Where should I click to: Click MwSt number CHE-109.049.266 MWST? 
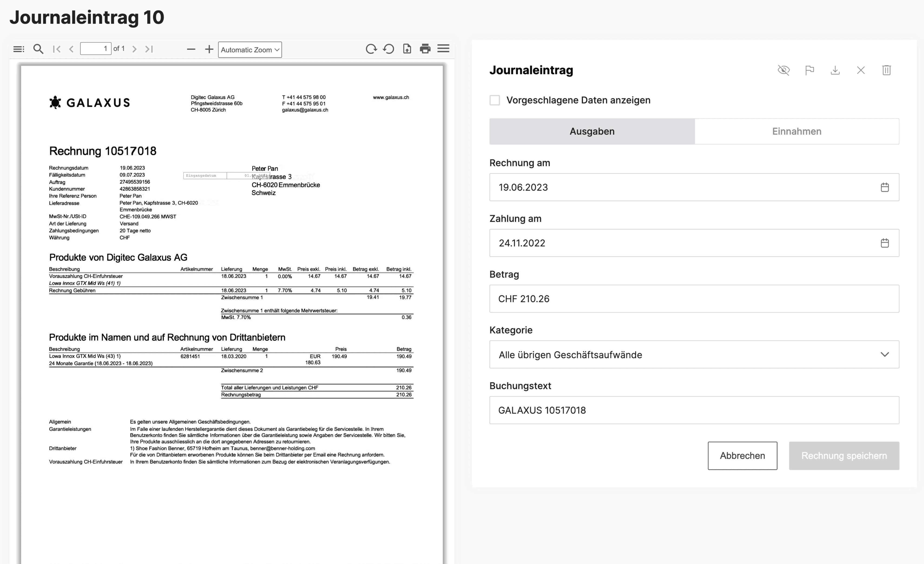tap(148, 217)
